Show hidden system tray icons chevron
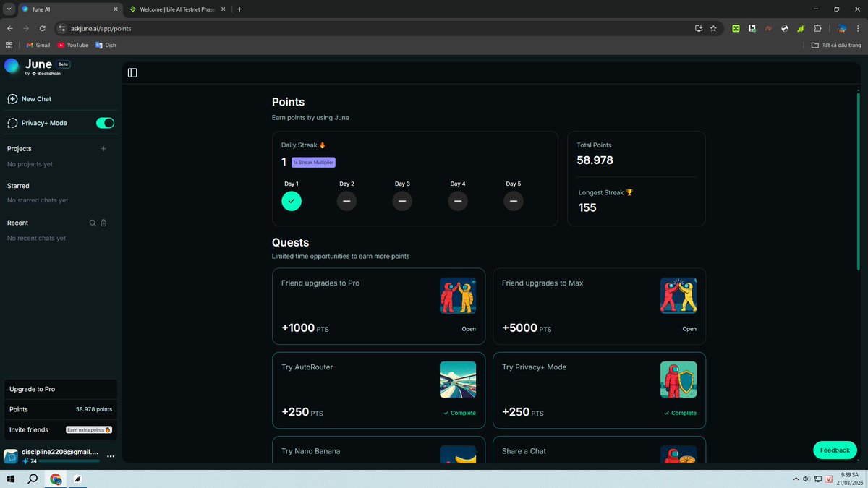 pyautogui.click(x=796, y=479)
